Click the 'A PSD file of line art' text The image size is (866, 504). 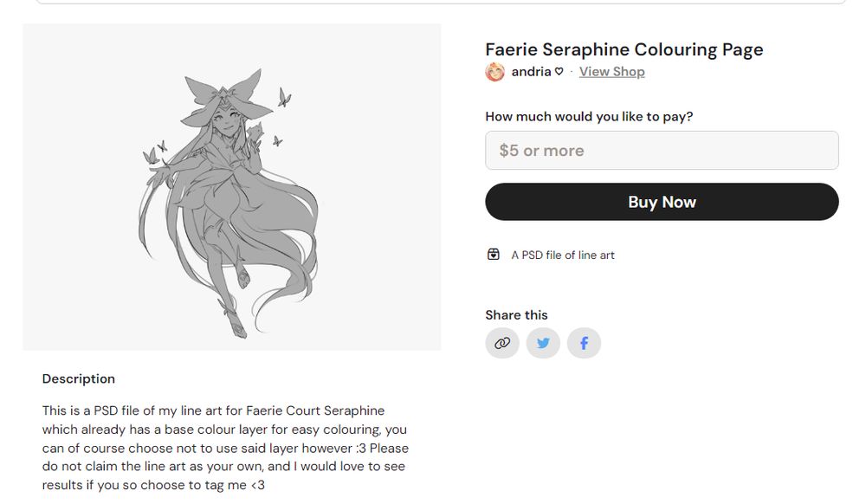[x=563, y=255]
